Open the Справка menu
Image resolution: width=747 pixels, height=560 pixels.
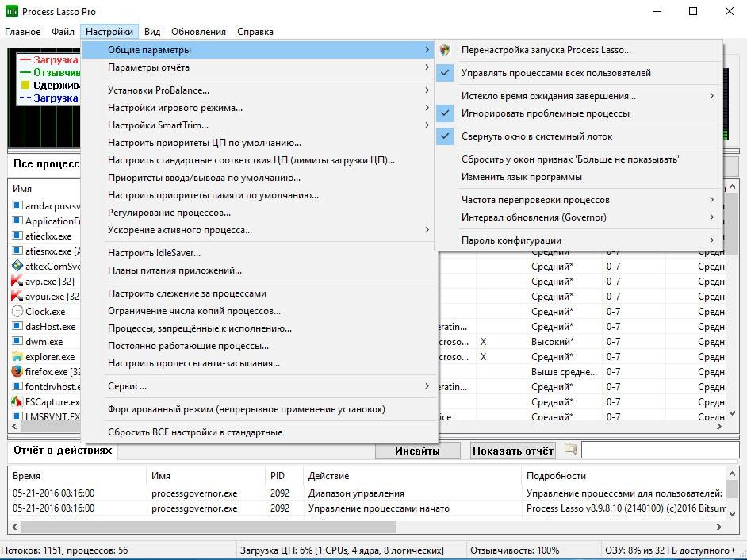[x=255, y=32]
